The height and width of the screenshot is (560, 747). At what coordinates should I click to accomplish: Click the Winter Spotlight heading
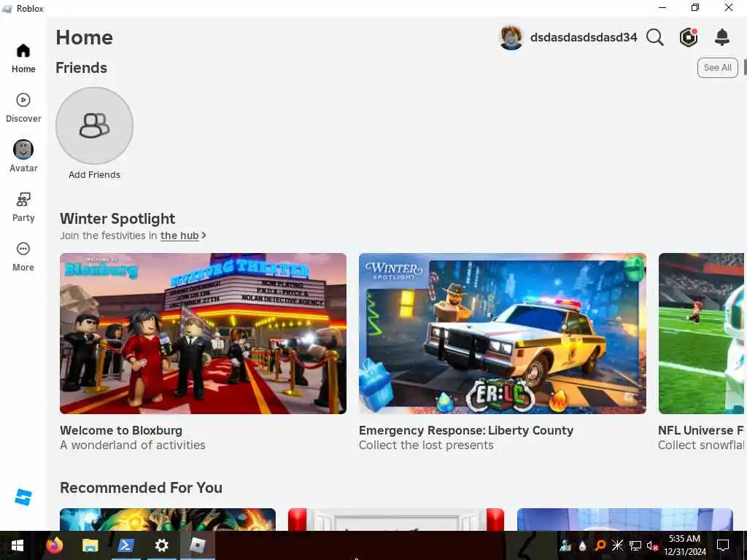tap(117, 219)
